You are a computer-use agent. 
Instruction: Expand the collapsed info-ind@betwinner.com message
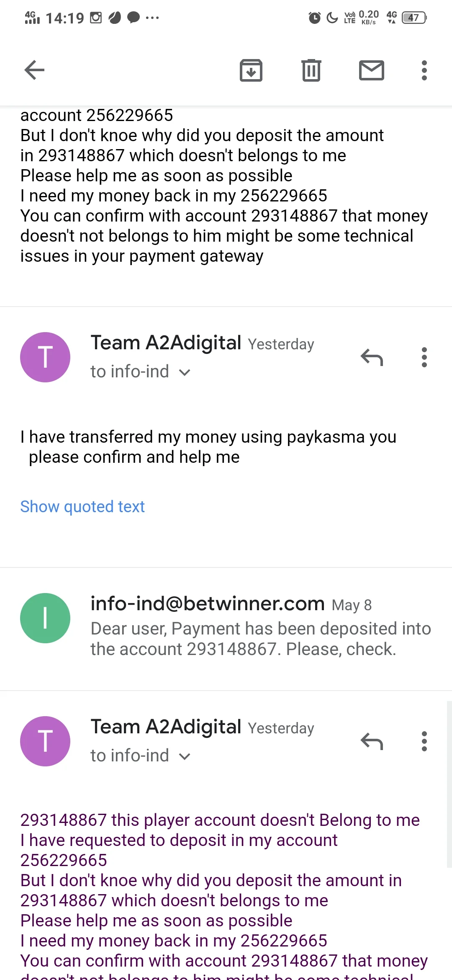259,628
